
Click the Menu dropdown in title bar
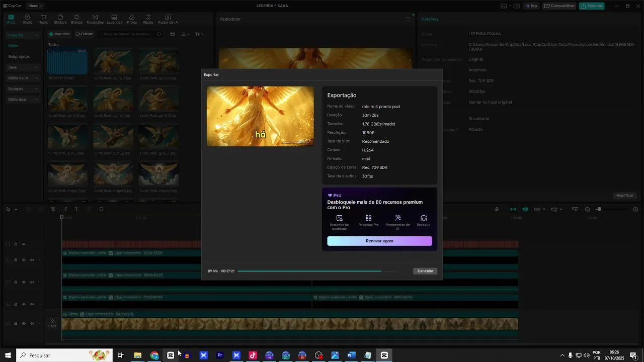click(35, 6)
